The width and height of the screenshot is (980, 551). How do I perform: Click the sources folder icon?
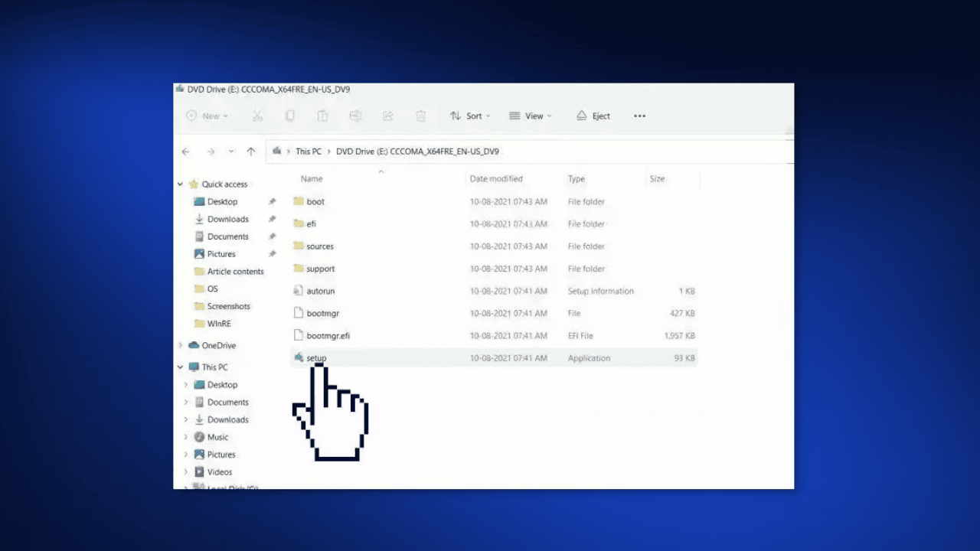(299, 246)
